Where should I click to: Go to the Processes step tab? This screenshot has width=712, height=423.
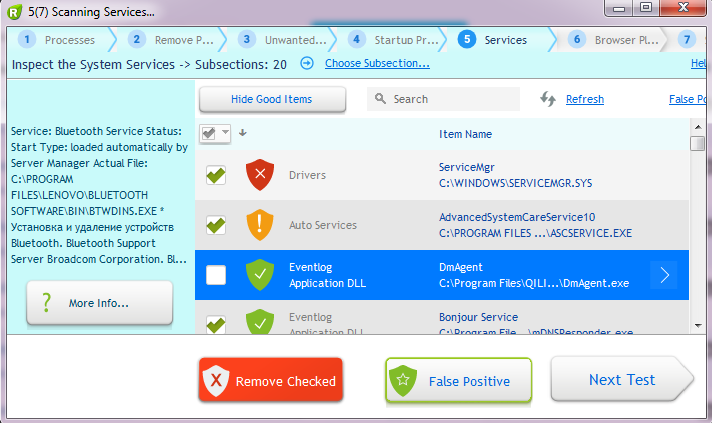(x=61, y=40)
